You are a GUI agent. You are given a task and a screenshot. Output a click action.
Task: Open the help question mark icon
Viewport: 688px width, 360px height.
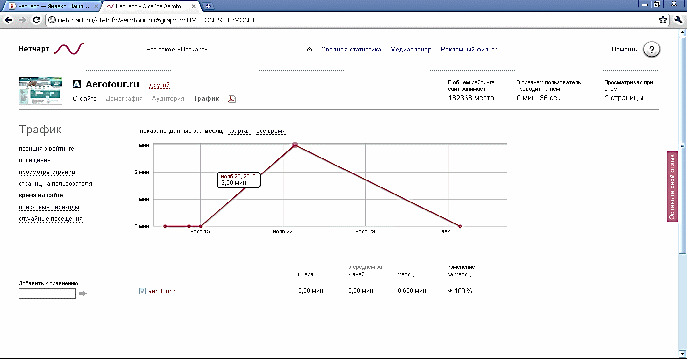652,49
